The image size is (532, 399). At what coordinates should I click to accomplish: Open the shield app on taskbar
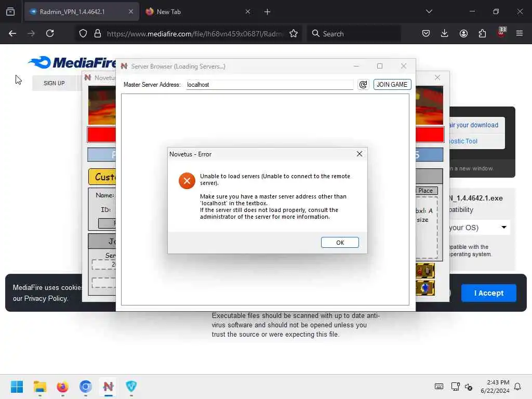pos(131,387)
